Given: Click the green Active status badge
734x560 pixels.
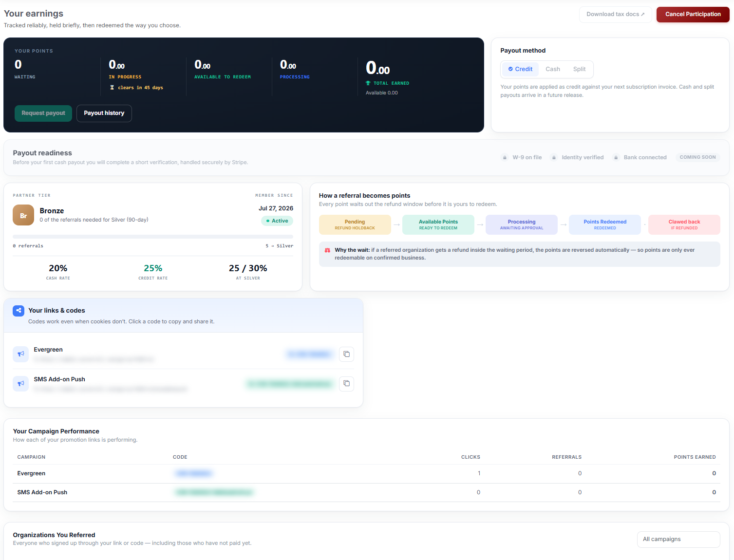Looking at the screenshot, I should pyautogui.click(x=277, y=221).
